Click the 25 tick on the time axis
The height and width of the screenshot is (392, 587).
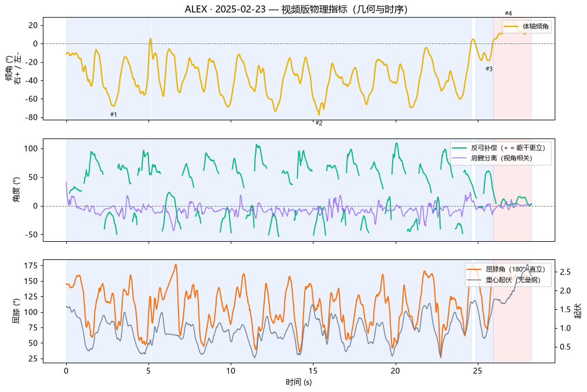478,371
